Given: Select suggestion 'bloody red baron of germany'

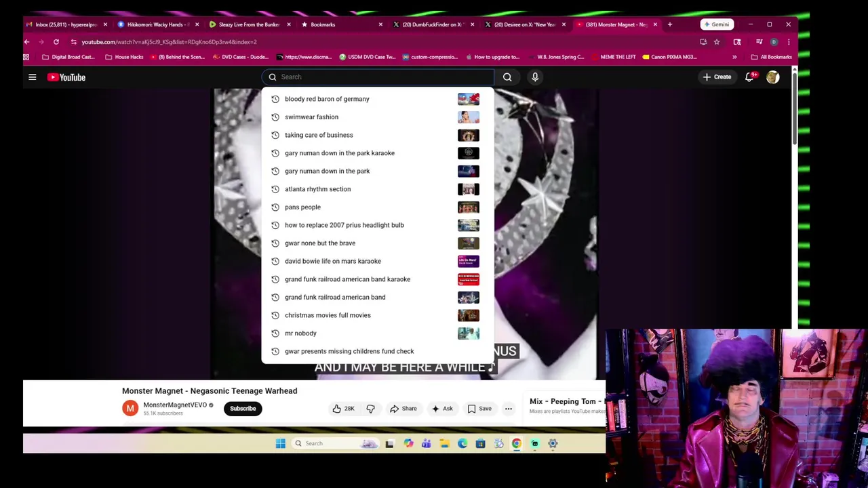Looking at the screenshot, I should coord(378,99).
